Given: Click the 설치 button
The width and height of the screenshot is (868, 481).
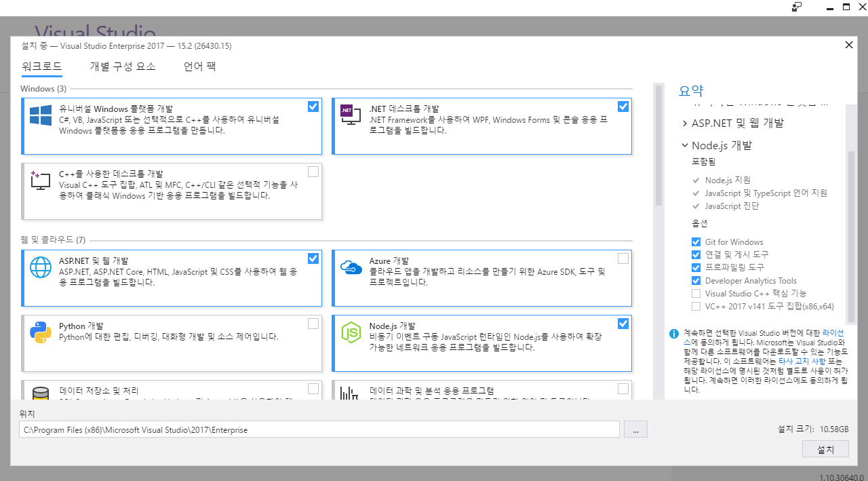Looking at the screenshot, I should point(825,449).
